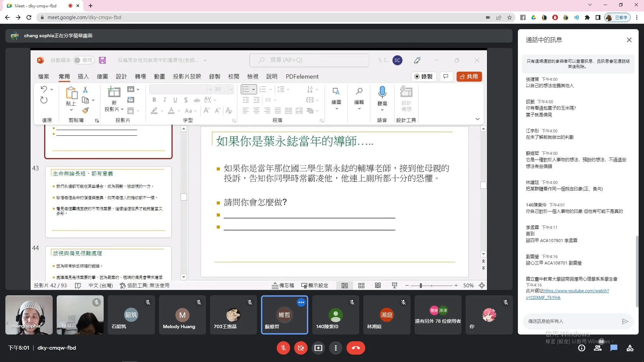Viewport: 644px width, 362px height.
Task: Toggle the AutoSave switch 關閉
Action: (84, 60)
